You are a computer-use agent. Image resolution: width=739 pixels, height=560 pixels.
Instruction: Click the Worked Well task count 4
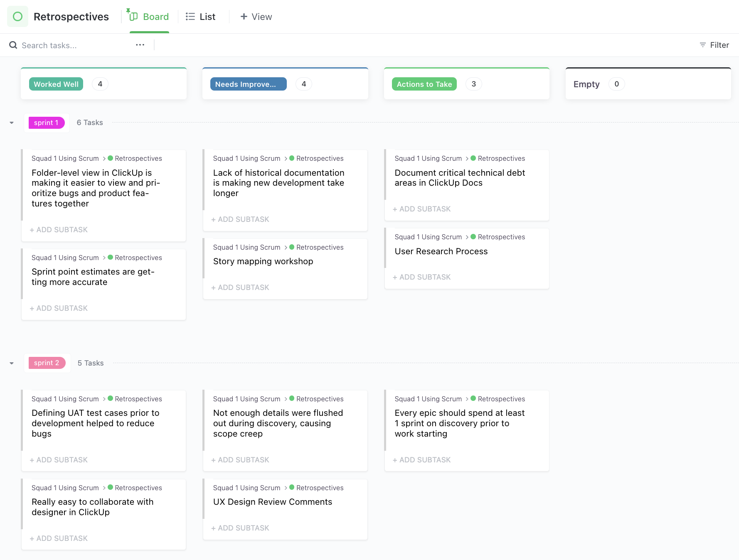pos(100,84)
